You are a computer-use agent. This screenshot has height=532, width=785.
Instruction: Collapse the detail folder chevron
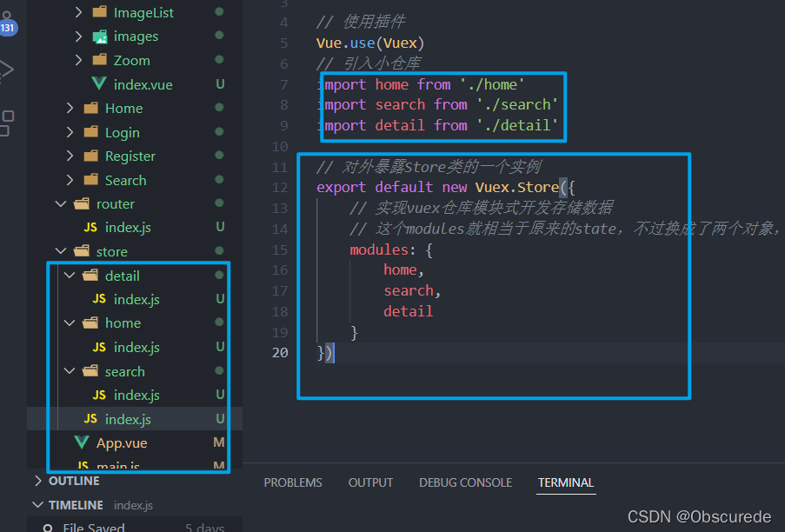coord(70,276)
